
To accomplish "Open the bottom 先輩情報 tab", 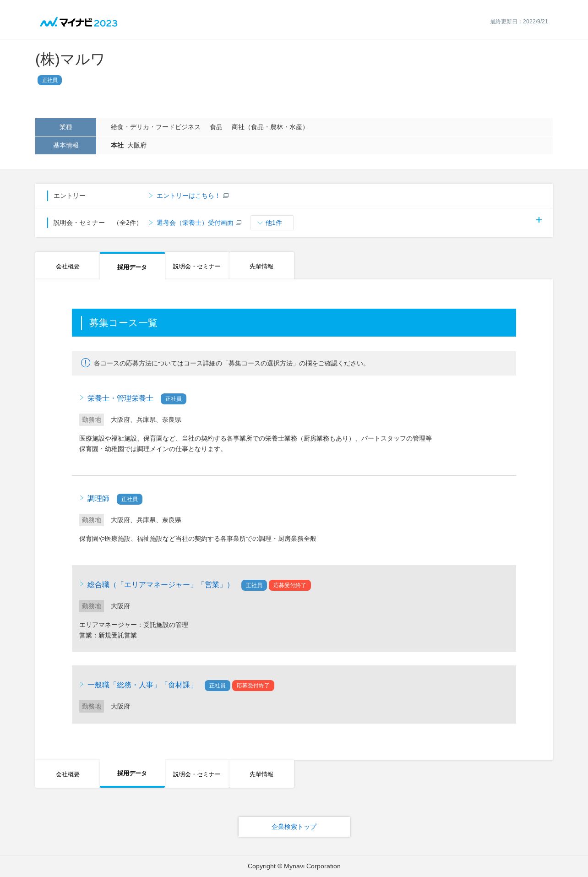I will (261, 774).
